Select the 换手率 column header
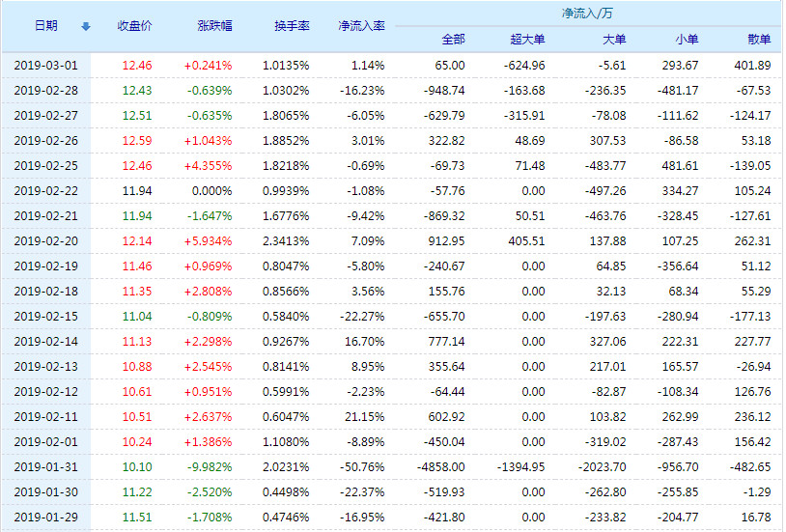This screenshot has width=786, height=532. pos(291,26)
